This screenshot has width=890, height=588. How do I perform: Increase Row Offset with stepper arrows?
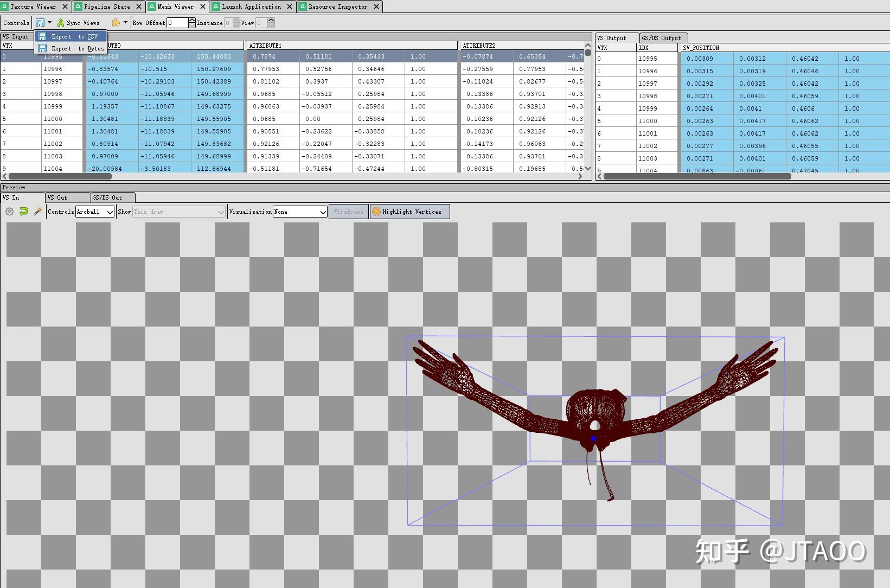(192, 20)
